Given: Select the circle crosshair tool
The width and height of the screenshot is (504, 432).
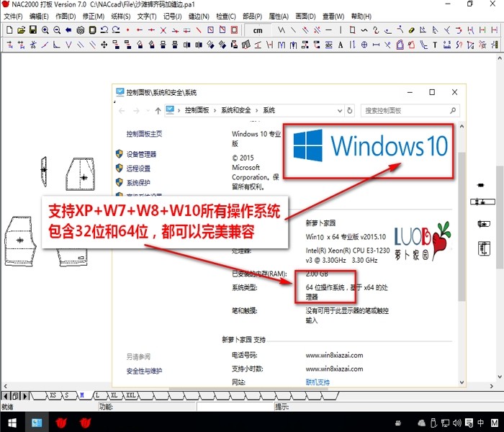Looking at the screenshot, I should (x=364, y=45).
